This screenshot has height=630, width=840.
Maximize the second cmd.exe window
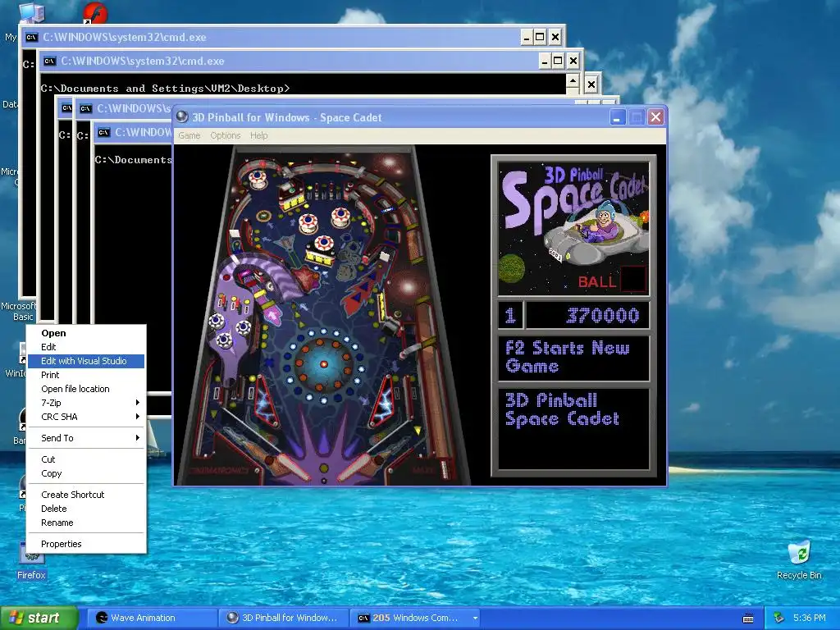(x=558, y=61)
